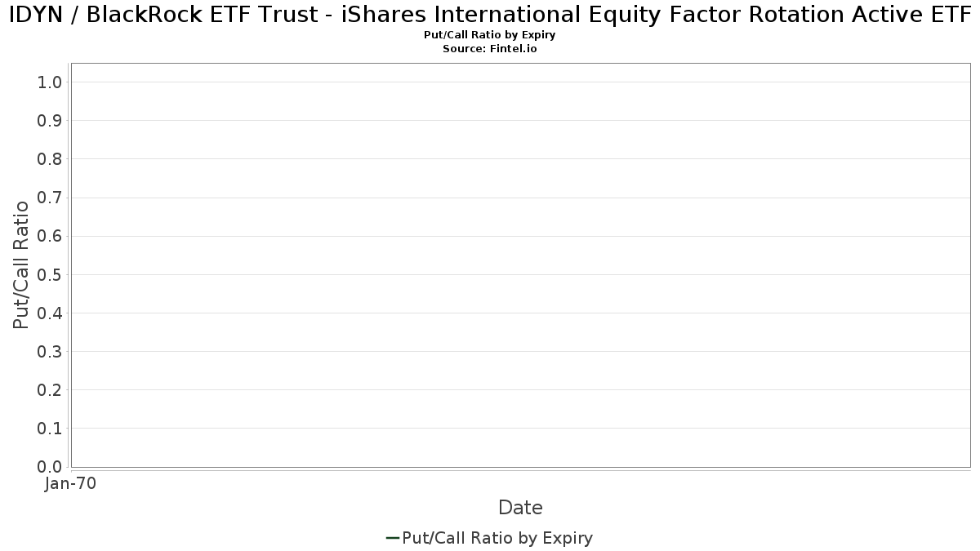Image resolution: width=980 pixels, height=551 pixels.
Task: Toggle the 'Put/Call Ratio by Expiry' legend label
Action: tap(497, 538)
